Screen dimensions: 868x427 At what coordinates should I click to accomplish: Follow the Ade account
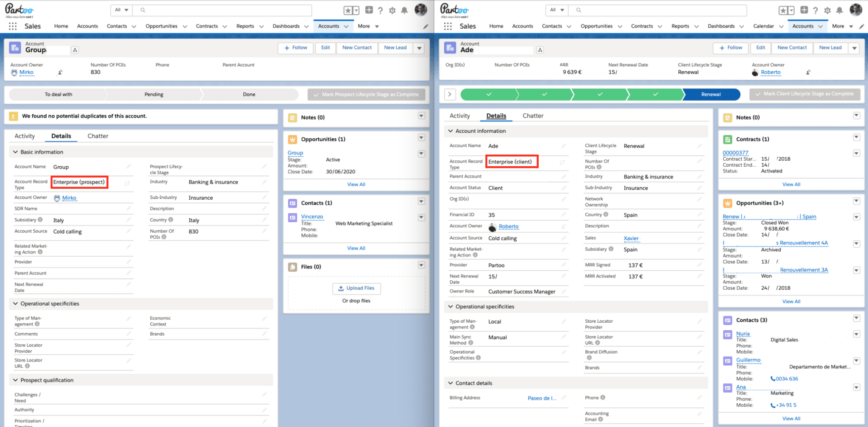point(730,48)
